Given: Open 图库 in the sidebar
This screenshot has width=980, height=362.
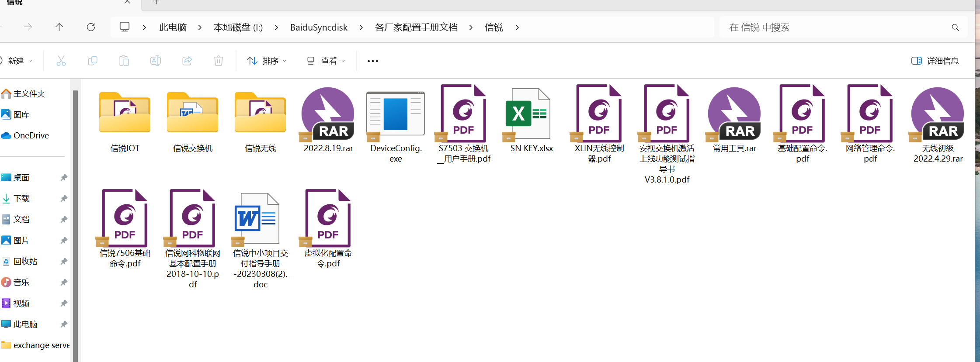Looking at the screenshot, I should click(x=16, y=114).
